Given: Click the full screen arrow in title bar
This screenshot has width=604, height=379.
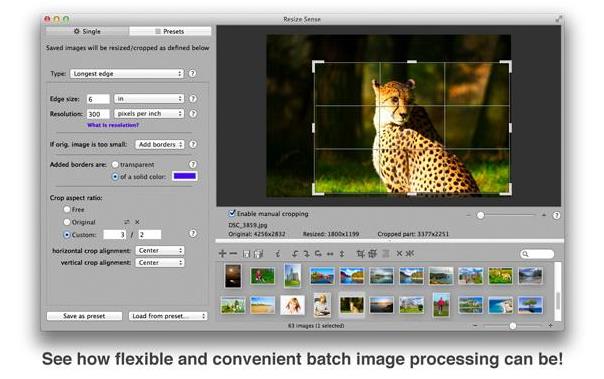Looking at the screenshot, I should click(x=559, y=18).
